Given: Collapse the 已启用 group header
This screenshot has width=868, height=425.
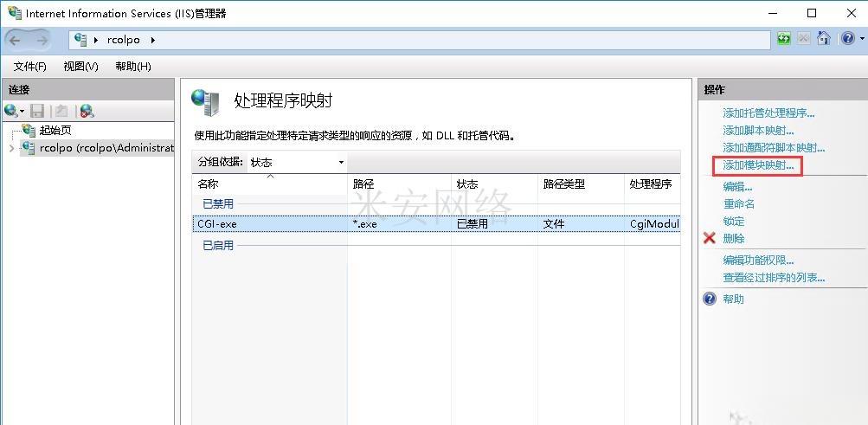Looking at the screenshot, I should (x=218, y=245).
